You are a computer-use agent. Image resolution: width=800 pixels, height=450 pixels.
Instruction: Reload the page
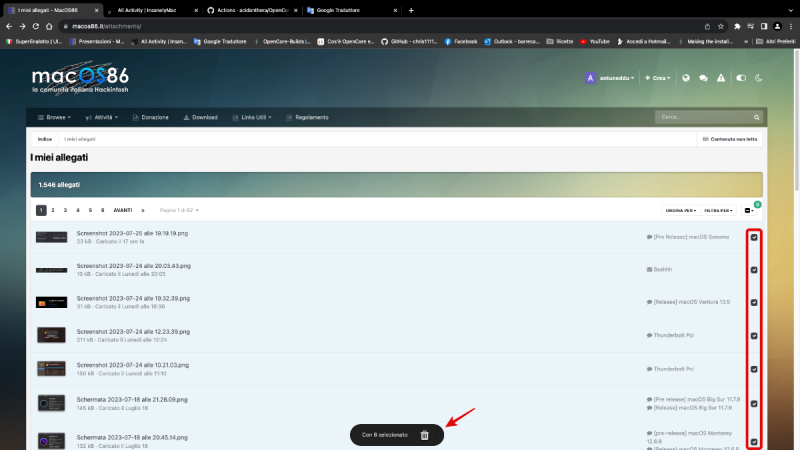[36, 26]
